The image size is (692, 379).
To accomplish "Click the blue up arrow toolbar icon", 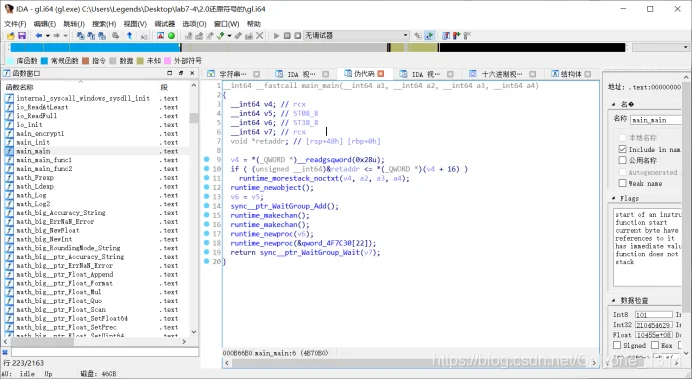I will (129, 36).
